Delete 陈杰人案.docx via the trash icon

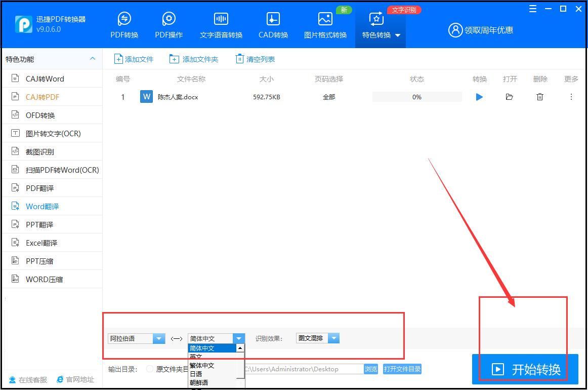540,97
